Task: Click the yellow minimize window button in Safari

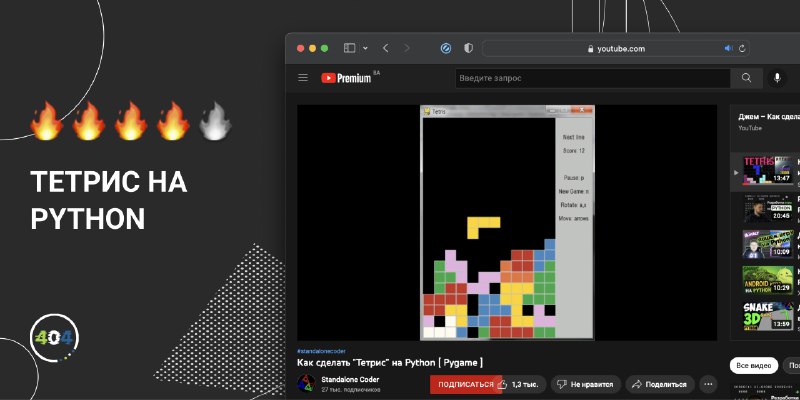Action: 312,48
